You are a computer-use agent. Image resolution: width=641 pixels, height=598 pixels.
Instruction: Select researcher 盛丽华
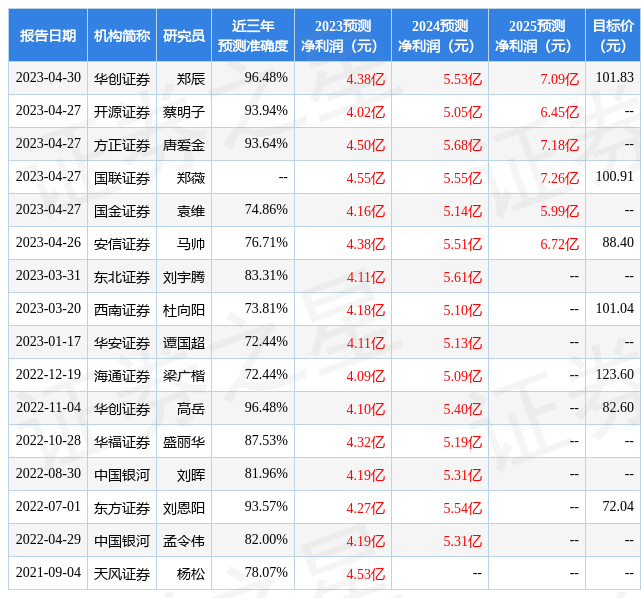[184, 442]
